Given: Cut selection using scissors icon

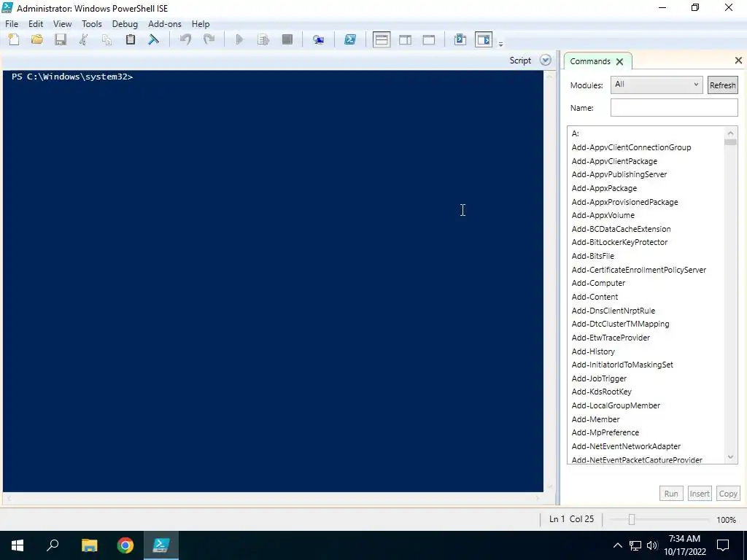Looking at the screenshot, I should pos(83,39).
